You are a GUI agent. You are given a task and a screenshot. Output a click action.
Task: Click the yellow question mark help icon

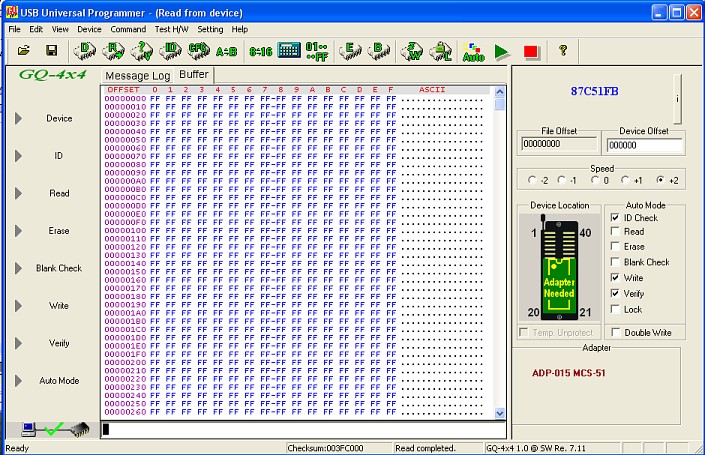click(563, 49)
